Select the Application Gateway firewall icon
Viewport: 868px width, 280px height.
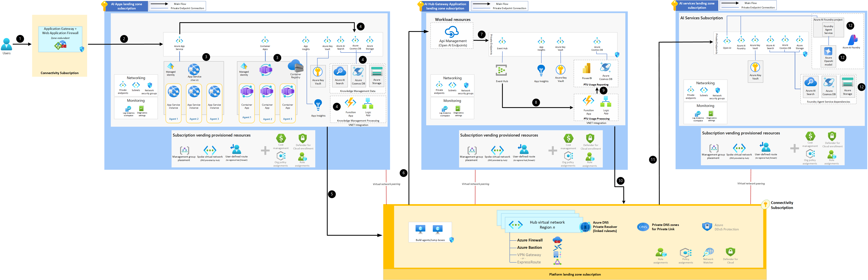[x=60, y=45]
